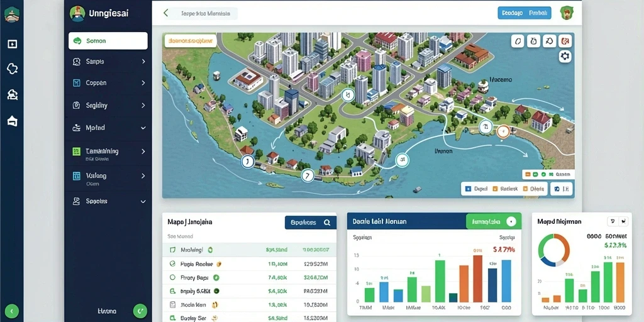This screenshot has width=644, height=322.
Task: Click the red percentage value in chart panel
Action: 504,249
